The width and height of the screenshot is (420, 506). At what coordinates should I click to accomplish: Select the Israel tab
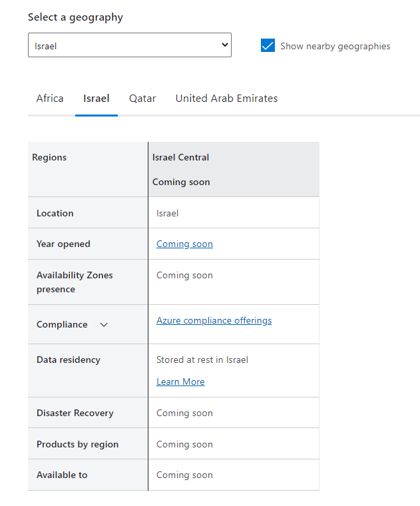coord(96,98)
